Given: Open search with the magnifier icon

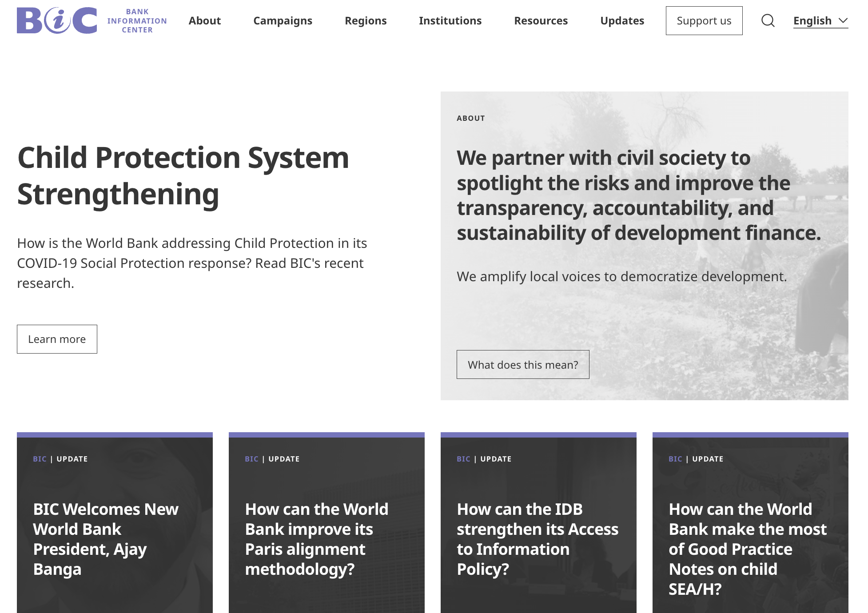Looking at the screenshot, I should 768,20.
